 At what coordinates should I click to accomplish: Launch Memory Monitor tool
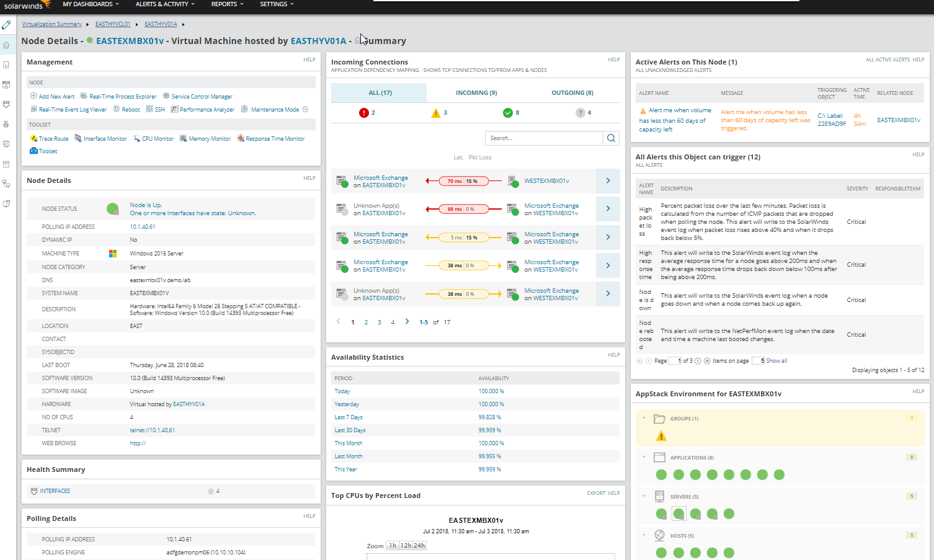pos(205,138)
